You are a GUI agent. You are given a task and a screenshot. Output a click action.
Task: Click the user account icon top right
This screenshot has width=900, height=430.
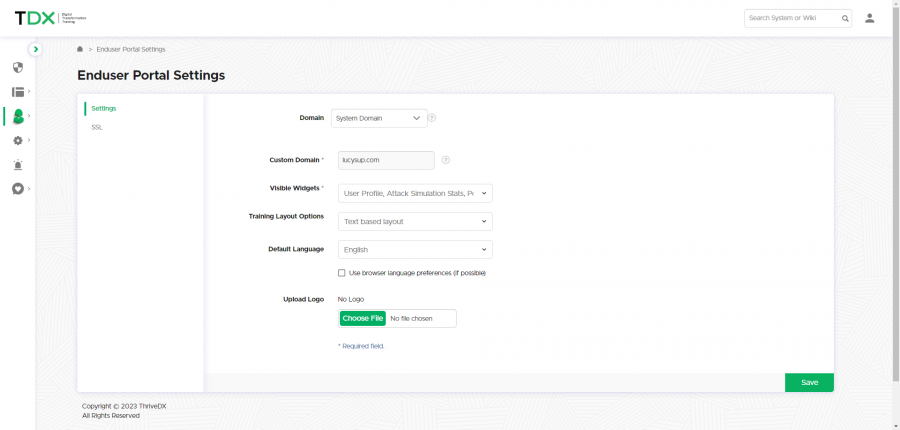point(869,18)
